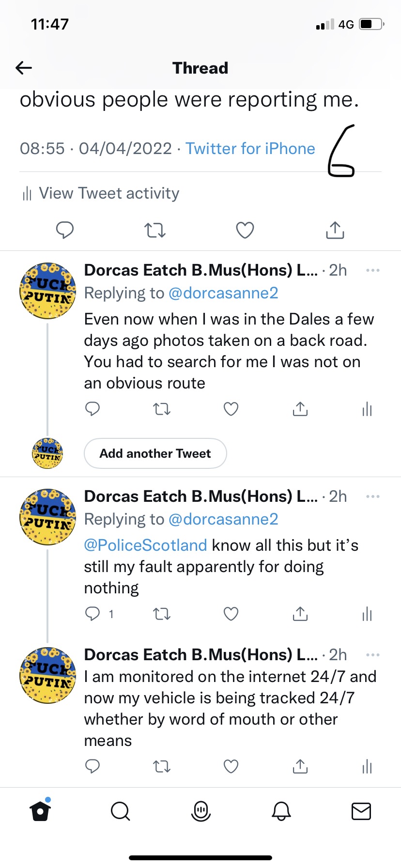This screenshot has width=401, height=868.
Task: Open more options for the Dales tweet
Action: coord(373,270)
